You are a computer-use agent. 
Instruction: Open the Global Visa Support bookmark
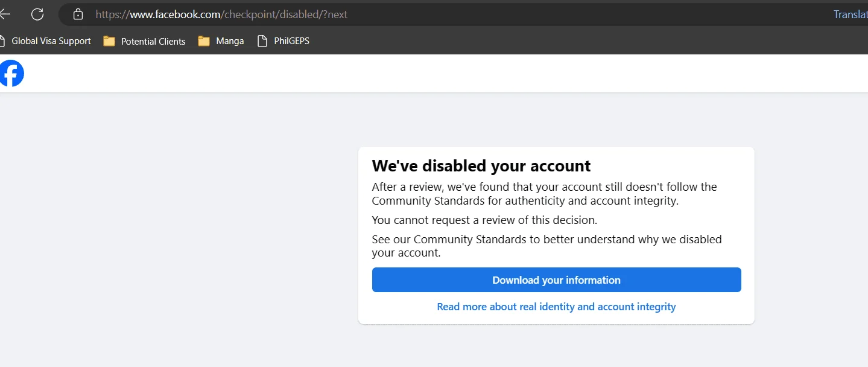click(46, 41)
